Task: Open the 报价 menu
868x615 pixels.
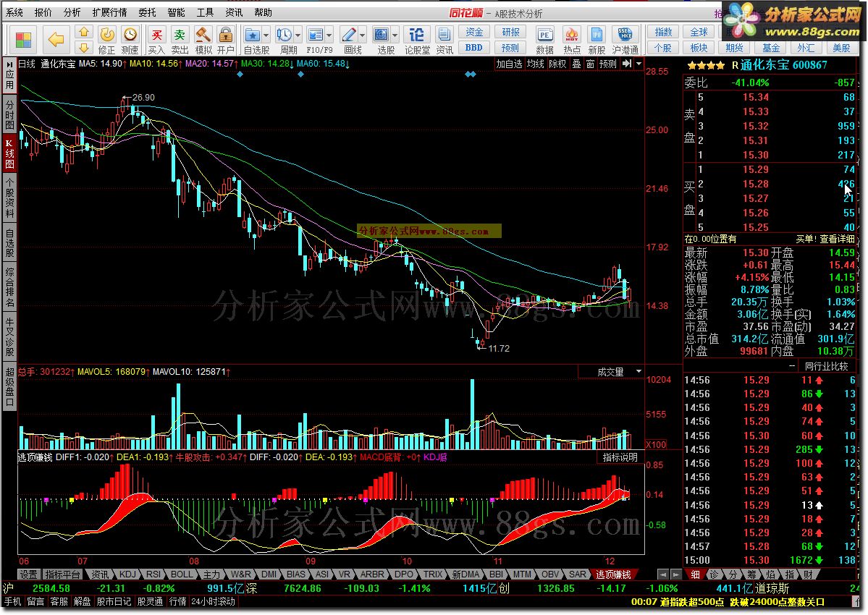Action: tap(43, 12)
